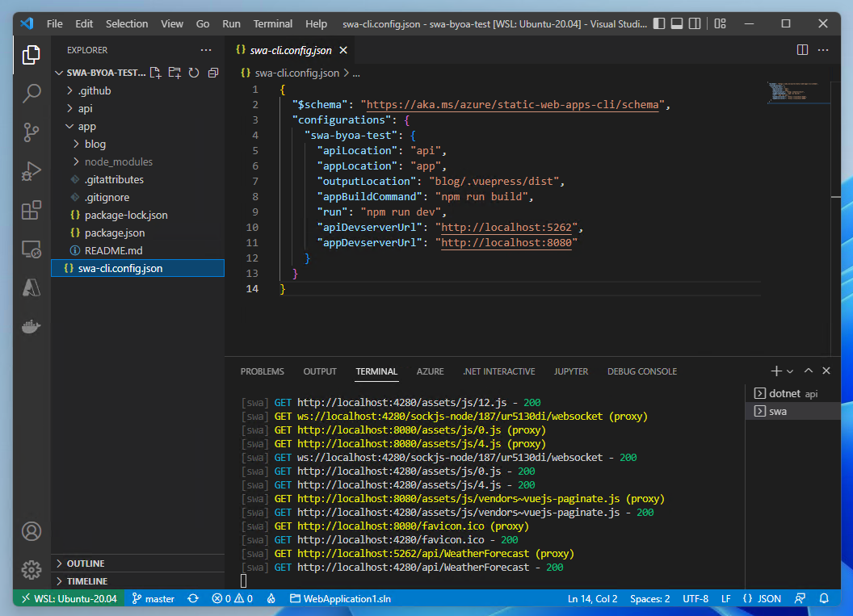Click synchronize changes icon in status bar

pyautogui.click(x=193, y=598)
